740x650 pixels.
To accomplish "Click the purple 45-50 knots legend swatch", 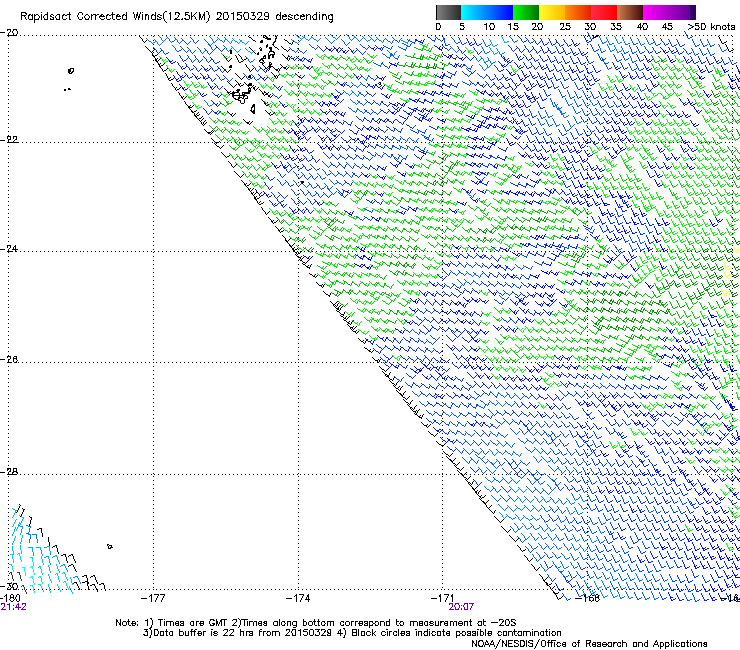I will tap(682, 12).
